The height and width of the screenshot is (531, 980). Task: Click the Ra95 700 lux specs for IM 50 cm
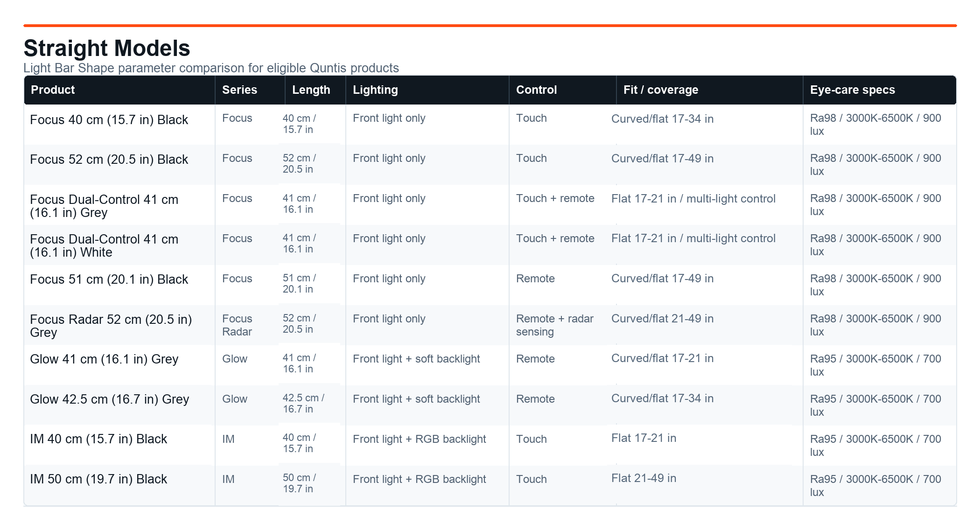click(875, 486)
